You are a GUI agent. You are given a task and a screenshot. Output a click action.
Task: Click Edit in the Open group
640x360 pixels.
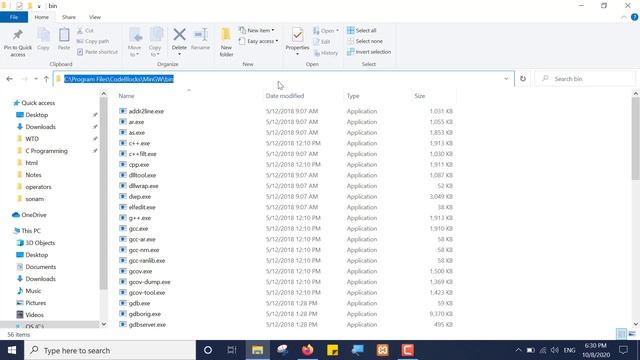(x=322, y=42)
